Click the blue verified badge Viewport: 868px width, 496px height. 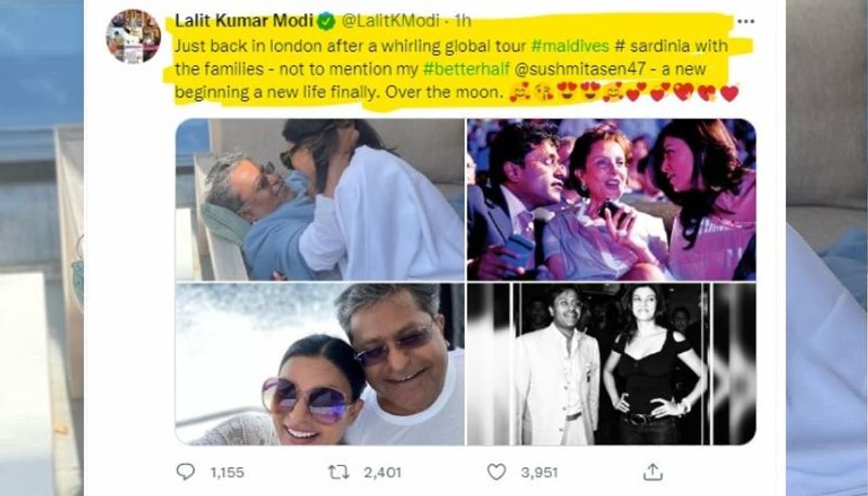(327, 21)
